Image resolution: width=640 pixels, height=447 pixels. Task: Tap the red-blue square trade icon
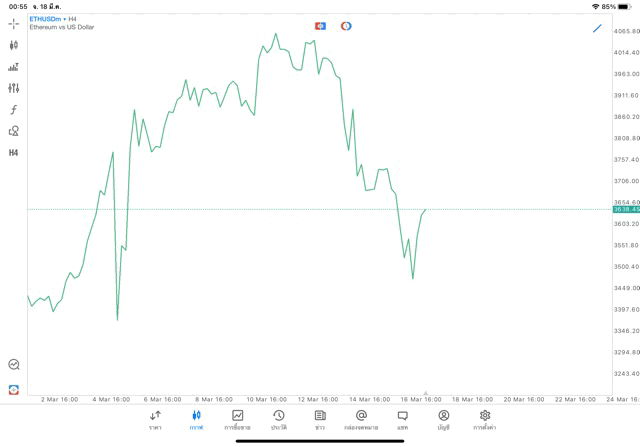point(320,26)
